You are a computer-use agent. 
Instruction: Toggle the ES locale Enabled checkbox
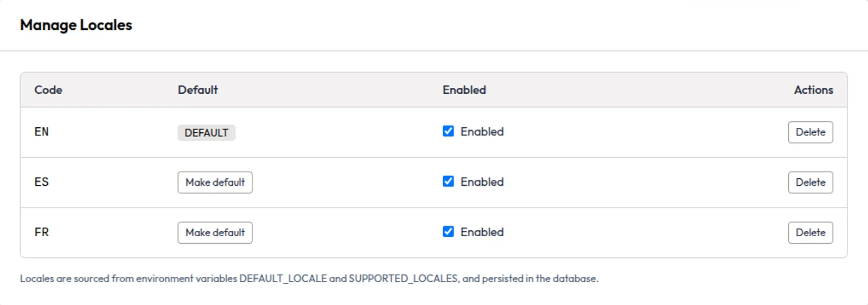click(448, 181)
